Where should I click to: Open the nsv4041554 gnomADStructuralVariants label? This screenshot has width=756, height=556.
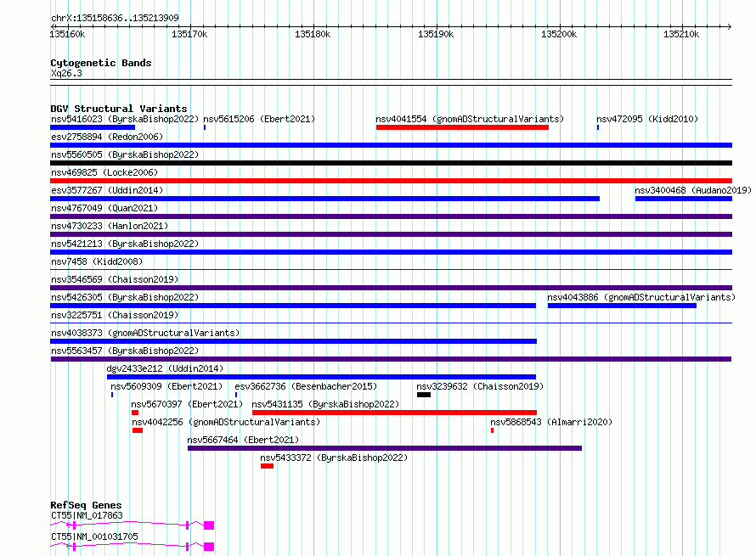tap(470, 119)
